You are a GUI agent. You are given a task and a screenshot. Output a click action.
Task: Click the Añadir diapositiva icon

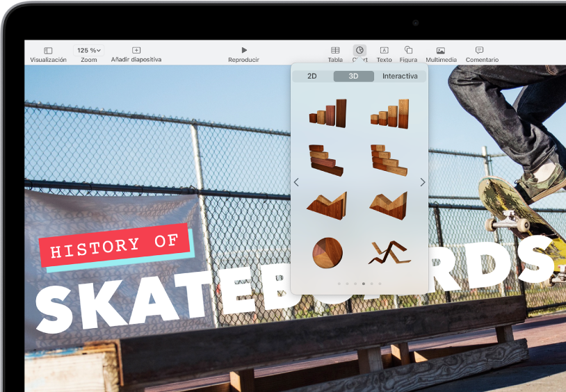[136, 51]
